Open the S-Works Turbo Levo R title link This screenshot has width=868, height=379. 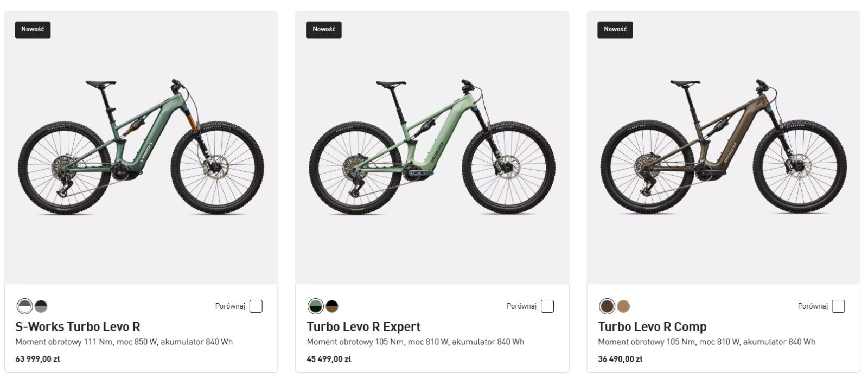coord(78,327)
